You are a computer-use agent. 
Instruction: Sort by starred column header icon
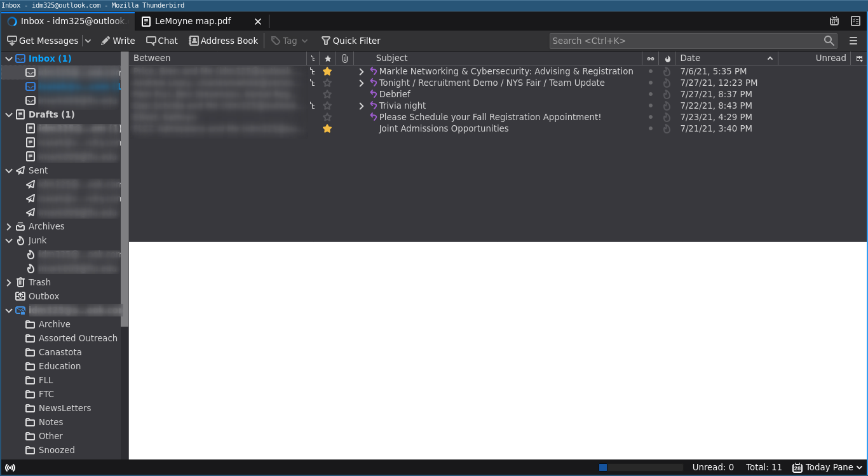328,58
